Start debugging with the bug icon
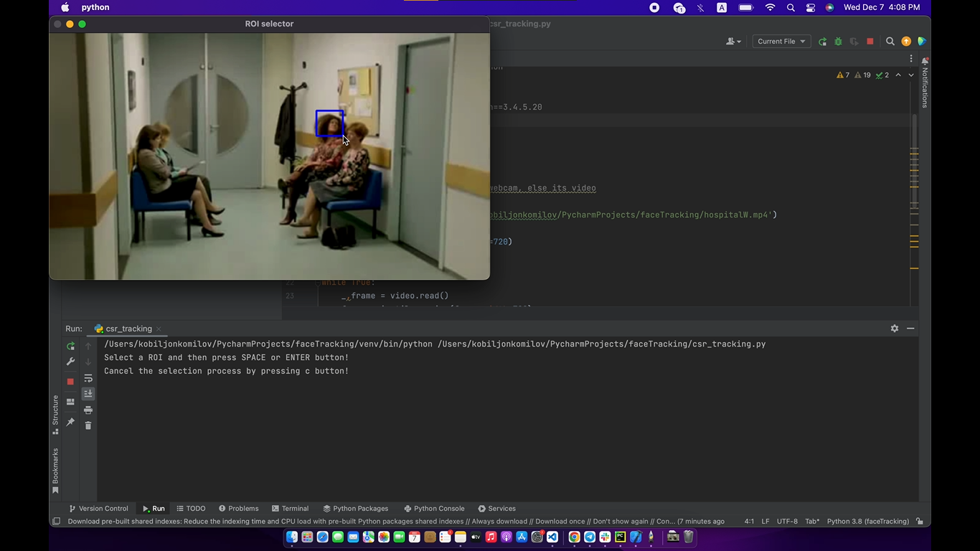The width and height of the screenshot is (980, 551). 838,41
